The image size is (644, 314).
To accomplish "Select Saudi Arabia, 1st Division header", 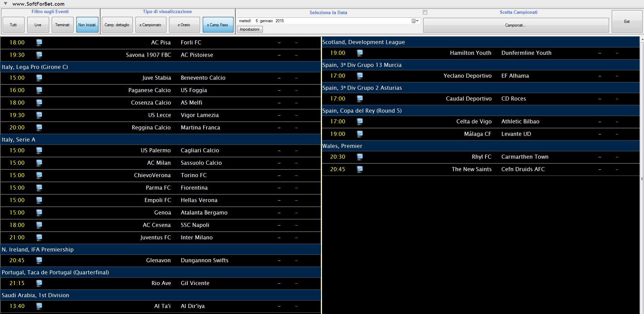I will point(161,295).
